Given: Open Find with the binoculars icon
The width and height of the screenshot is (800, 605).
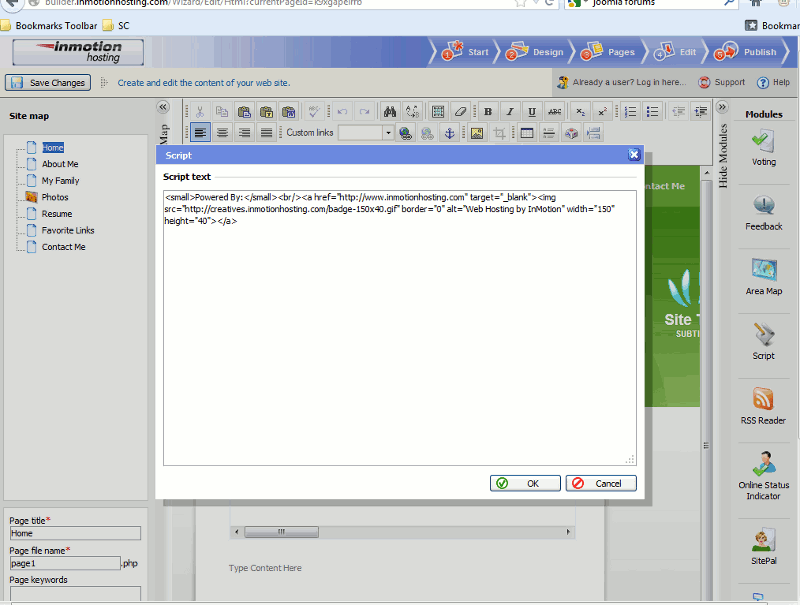Looking at the screenshot, I should pos(390,112).
